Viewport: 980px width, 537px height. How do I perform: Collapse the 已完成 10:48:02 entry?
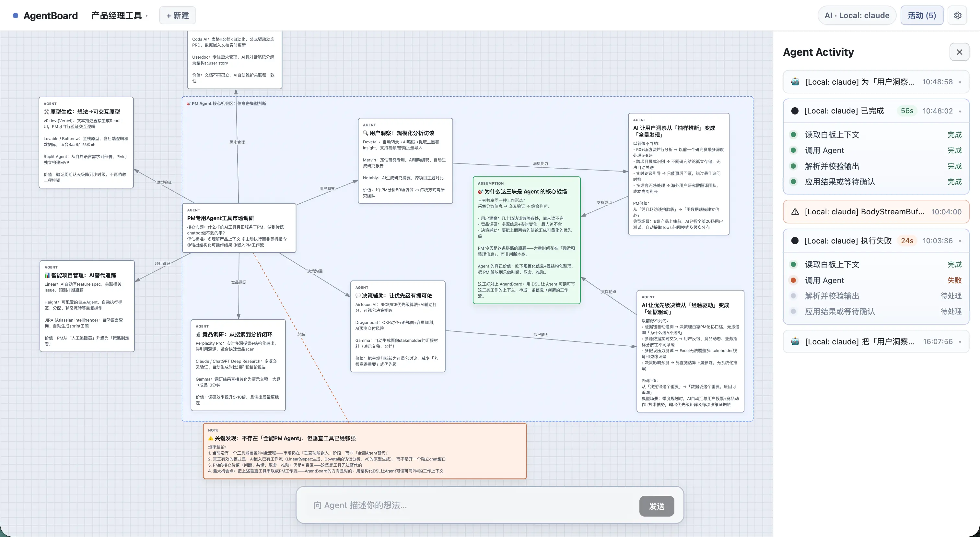tap(960, 111)
